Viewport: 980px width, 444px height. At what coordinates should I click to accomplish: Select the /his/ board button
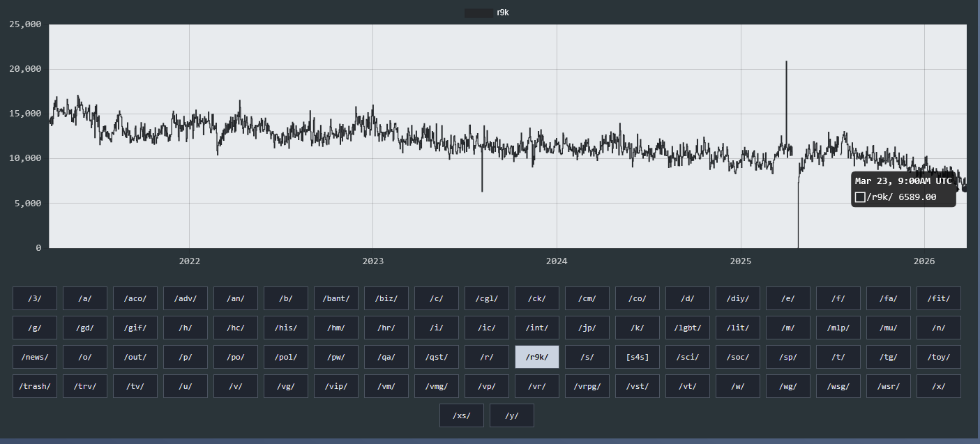pos(286,328)
